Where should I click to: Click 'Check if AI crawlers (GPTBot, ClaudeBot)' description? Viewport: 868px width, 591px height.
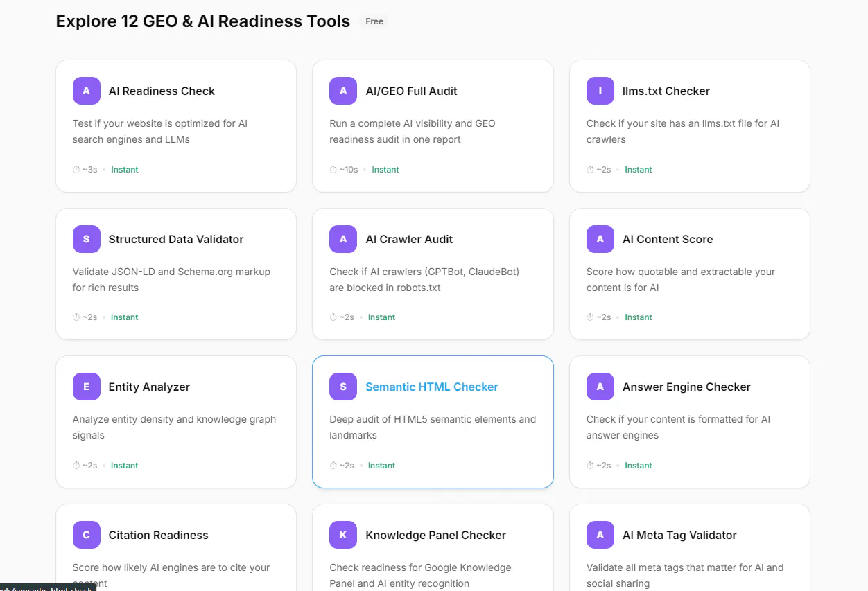coord(424,280)
